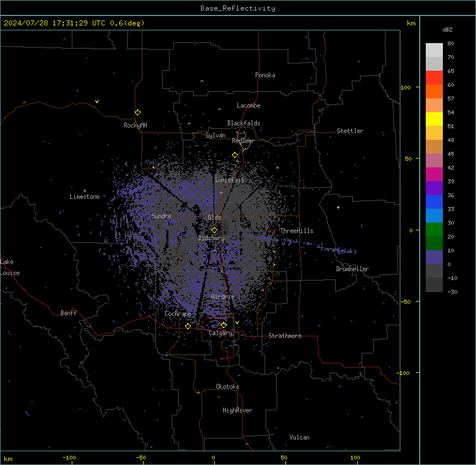Click the km unit label at bottom left
This screenshot has height=465, width=476.
(8, 459)
